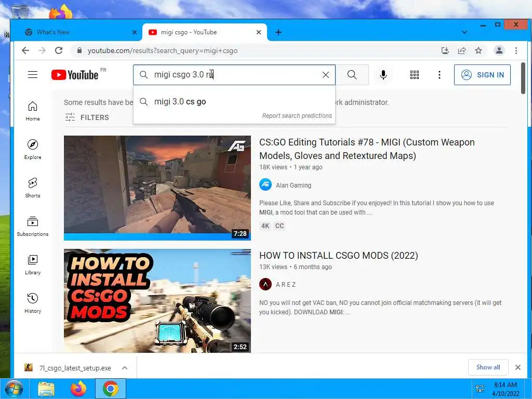This screenshot has width=532, height=399.
Task: Play the 2:52 install CS:GO mods thumbnail
Action: [157, 301]
